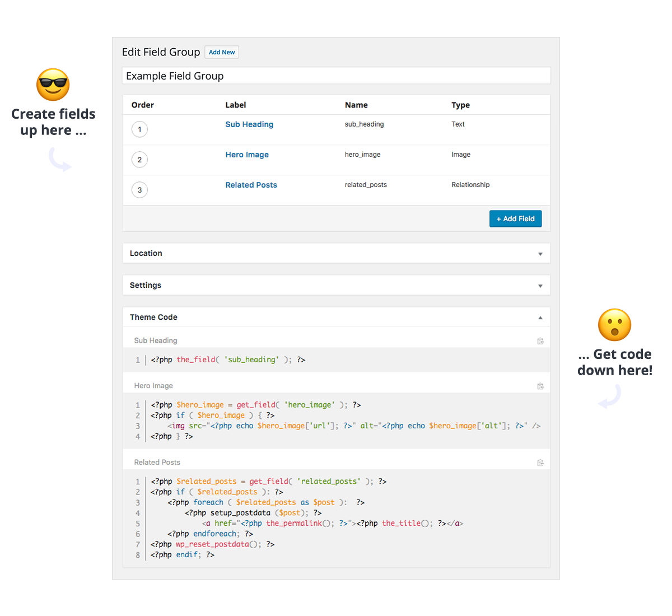Viewport: 672px width, 616px height.
Task: Click the hero_image field name
Action: [x=363, y=155]
